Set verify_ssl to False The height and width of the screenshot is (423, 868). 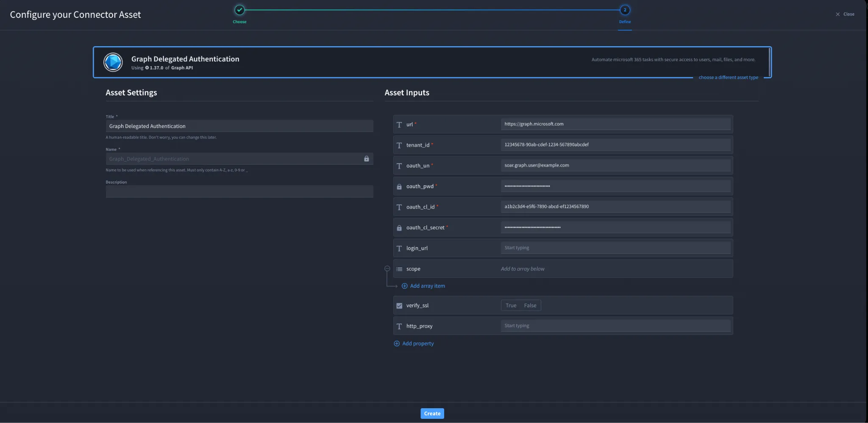[x=530, y=306]
